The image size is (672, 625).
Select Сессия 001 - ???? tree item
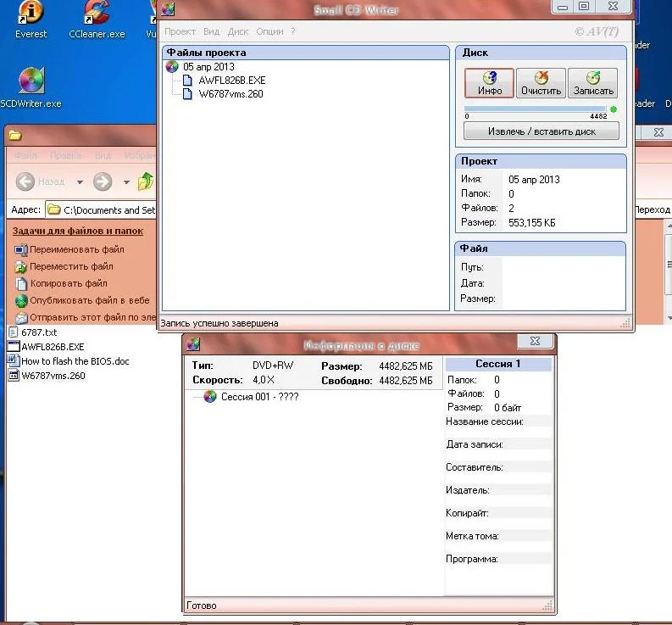pyautogui.click(x=259, y=397)
